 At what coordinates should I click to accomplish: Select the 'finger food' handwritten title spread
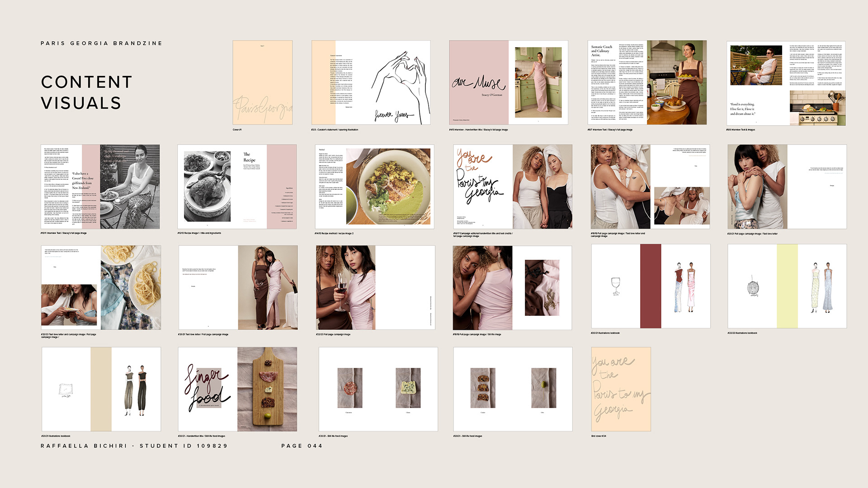pyautogui.click(x=237, y=389)
